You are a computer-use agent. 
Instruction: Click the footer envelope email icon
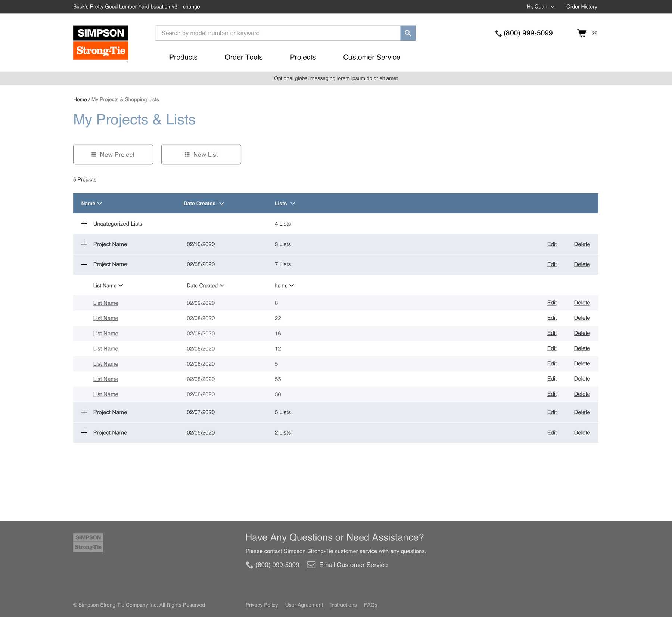pyautogui.click(x=311, y=565)
